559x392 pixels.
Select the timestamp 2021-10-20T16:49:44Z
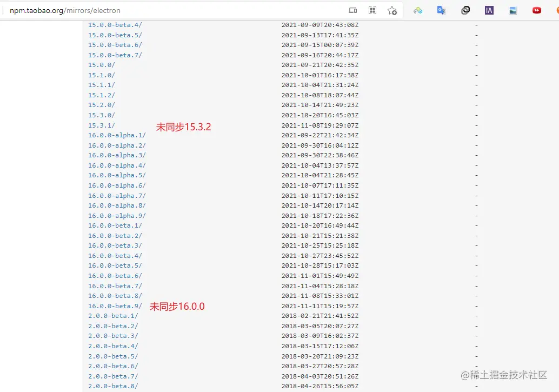(320, 225)
